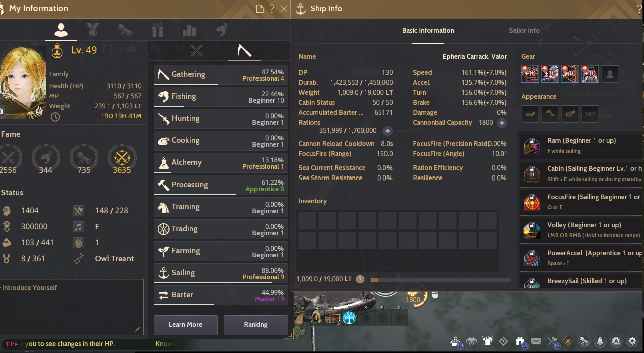Image resolution: width=644 pixels, height=353 pixels.
Task: Select the Barter life skill row
Action: (220, 295)
